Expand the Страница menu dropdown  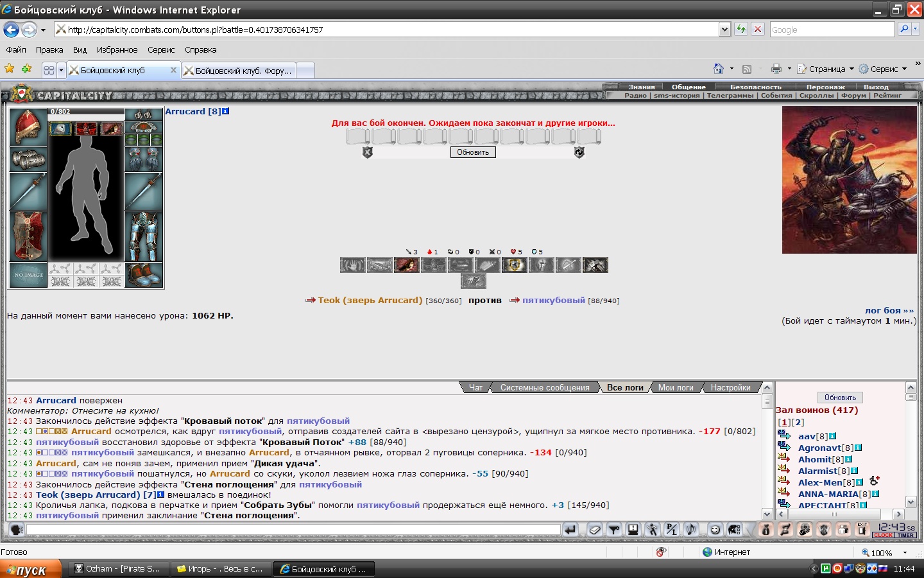click(x=851, y=69)
